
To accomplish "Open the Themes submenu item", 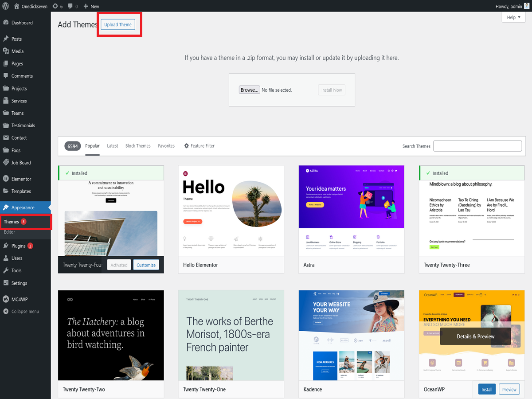I will (x=11, y=222).
